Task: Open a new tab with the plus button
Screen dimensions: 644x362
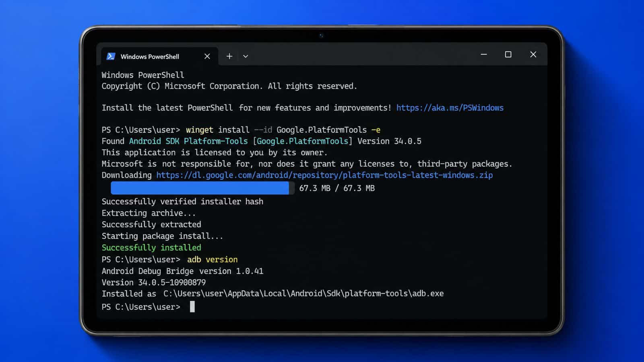Action: (x=229, y=56)
